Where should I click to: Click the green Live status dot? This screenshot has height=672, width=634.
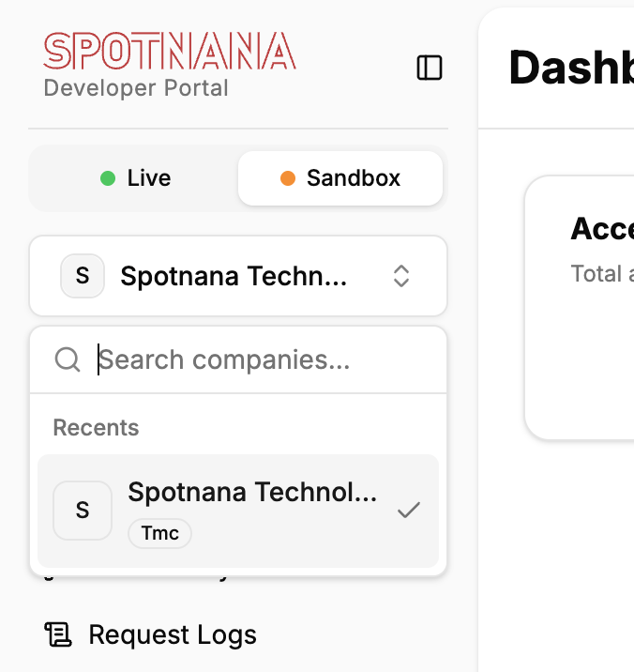pyautogui.click(x=108, y=178)
